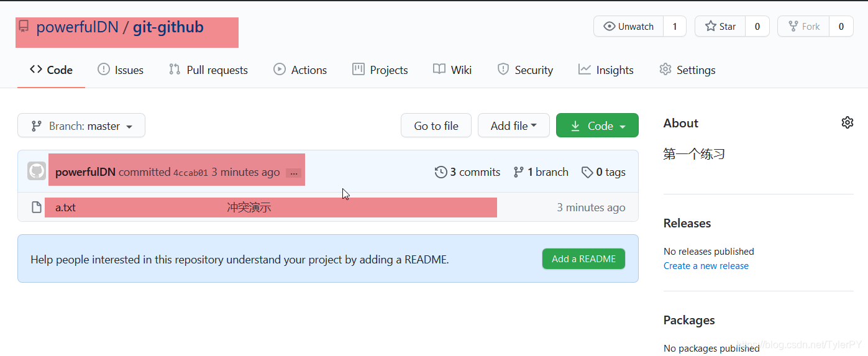This screenshot has height=356, width=868.
Task: Click the Settings tab gear icon
Action: tap(665, 69)
